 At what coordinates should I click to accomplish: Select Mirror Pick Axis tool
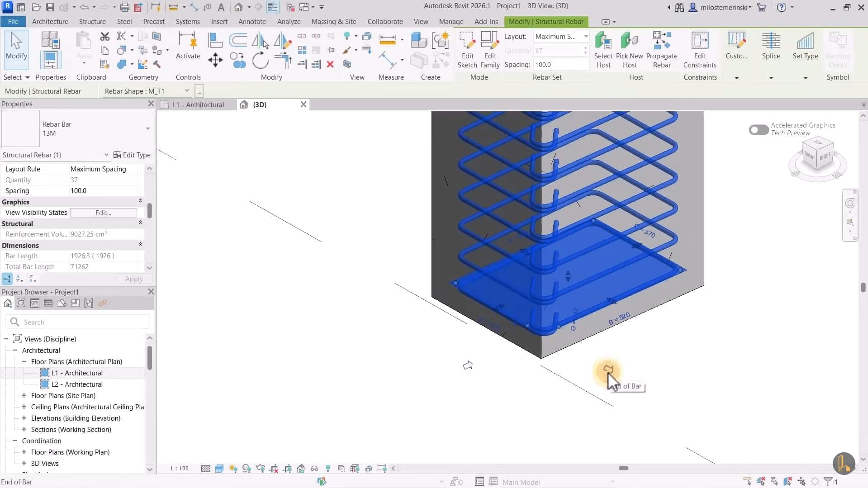click(x=260, y=40)
